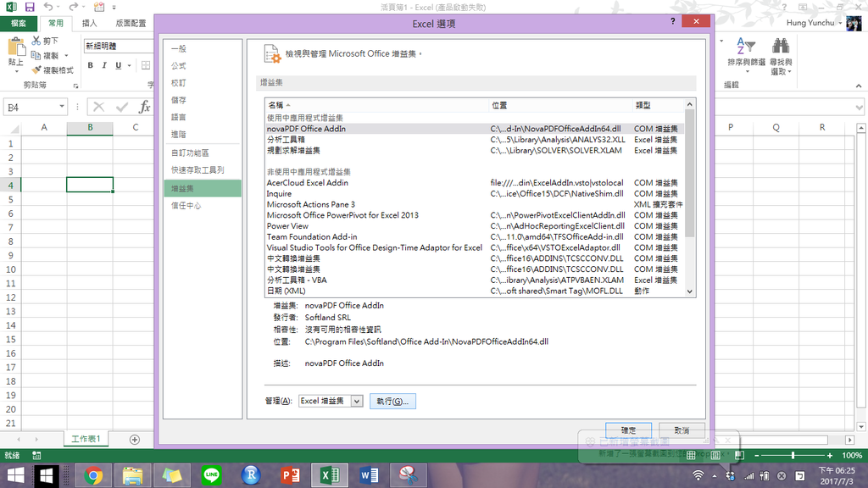Image resolution: width=868 pixels, height=488 pixels.
Task: Click the zoom out minus button
Action: [757, 455]
